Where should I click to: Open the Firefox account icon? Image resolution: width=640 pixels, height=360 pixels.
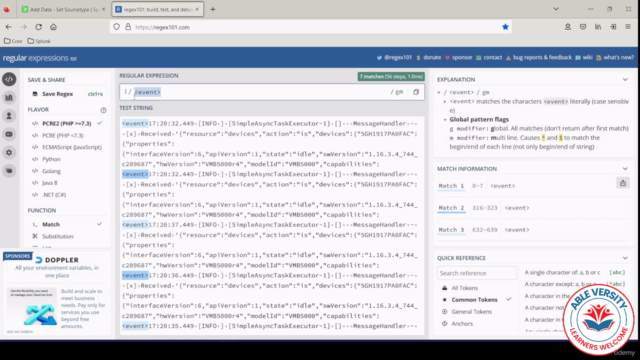click(568, 27)
